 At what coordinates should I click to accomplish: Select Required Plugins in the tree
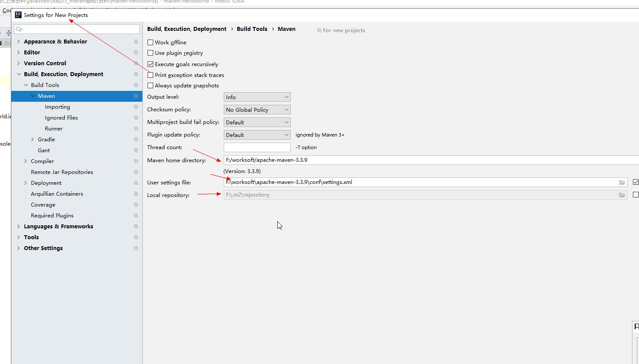[52, 216]
